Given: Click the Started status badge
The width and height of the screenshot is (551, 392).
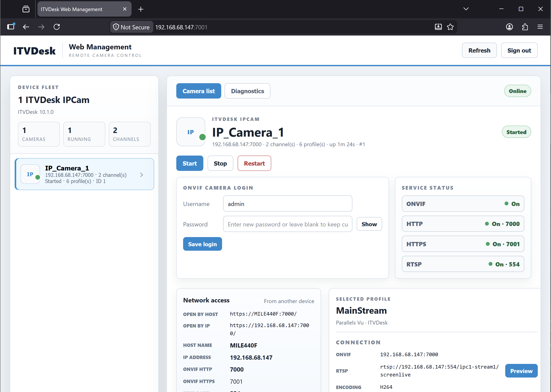Looking at the screenshot, I should [x=516, y=132].
